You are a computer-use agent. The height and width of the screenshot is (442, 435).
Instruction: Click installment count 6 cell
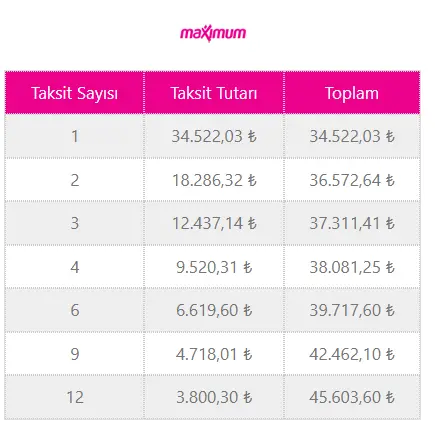(75, 310)
